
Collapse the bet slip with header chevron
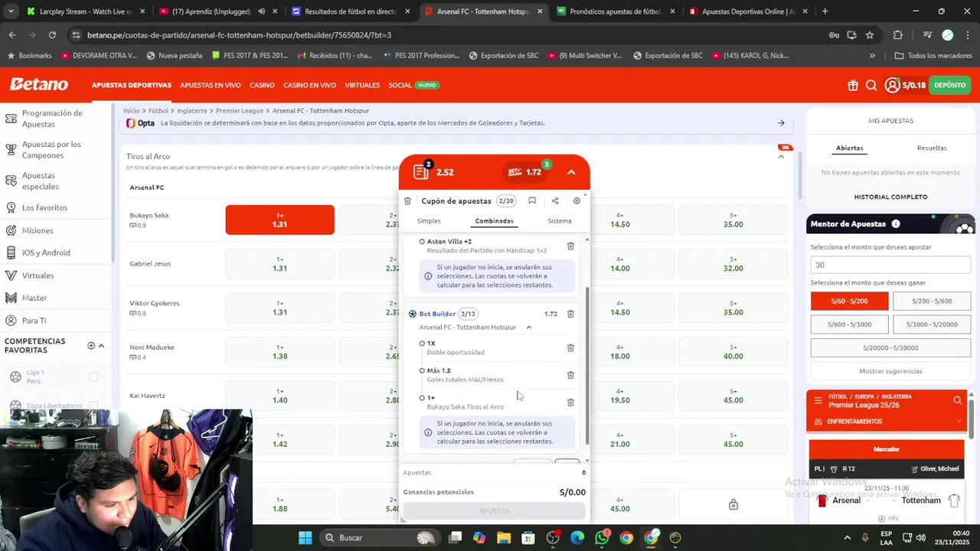(571, 172)
